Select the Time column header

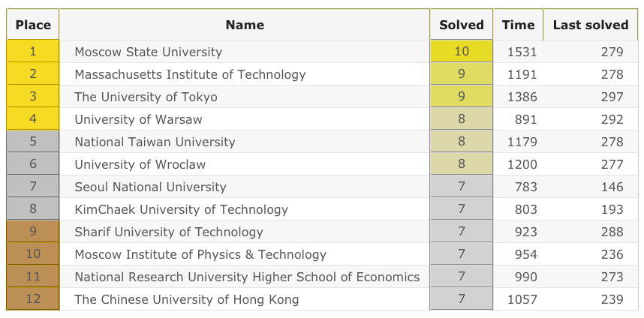518,25
